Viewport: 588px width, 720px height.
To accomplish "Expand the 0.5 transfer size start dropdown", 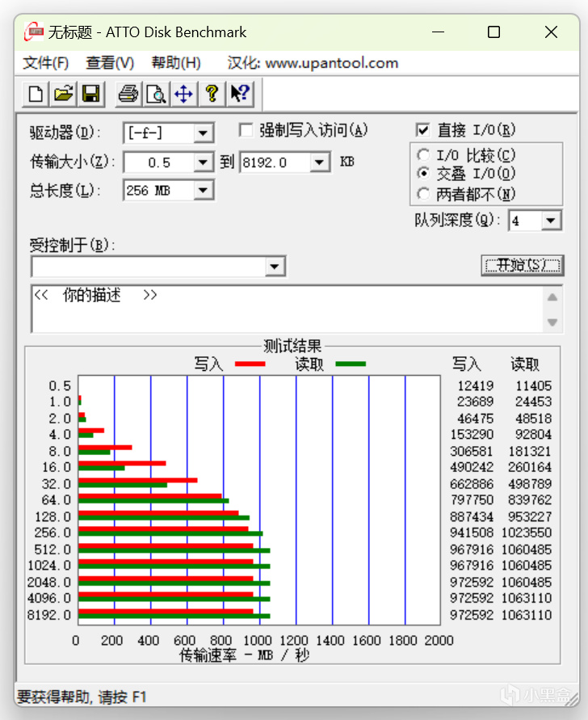I will point(203,162).
